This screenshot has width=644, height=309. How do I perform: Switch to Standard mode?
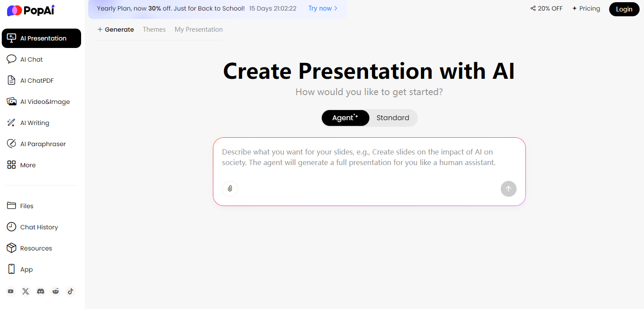[392, 118]
